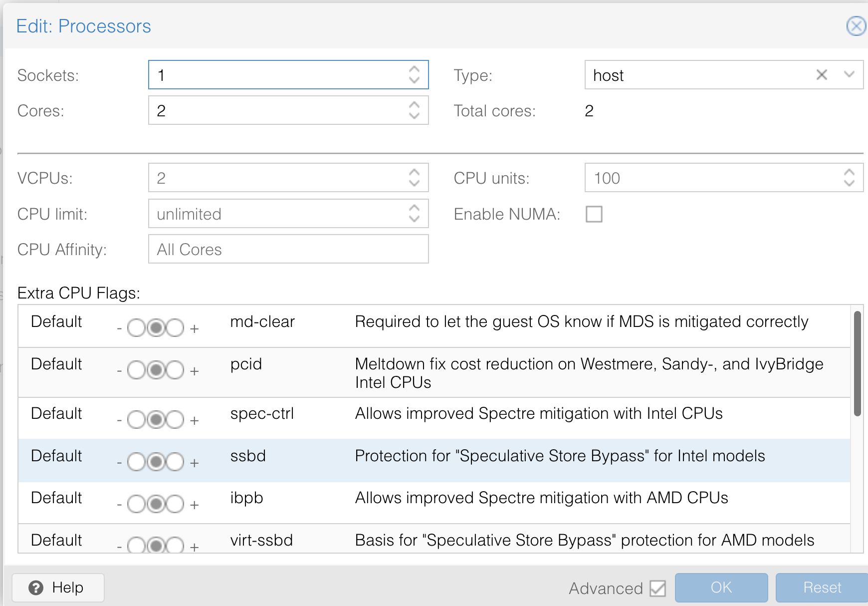Click the OK button
Image resolution: width=868 pixels, height=606 pixels.
721,588
